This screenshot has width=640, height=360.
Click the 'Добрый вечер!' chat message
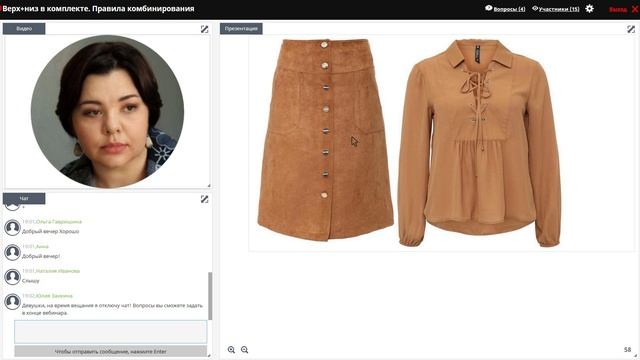pos(41,256)
